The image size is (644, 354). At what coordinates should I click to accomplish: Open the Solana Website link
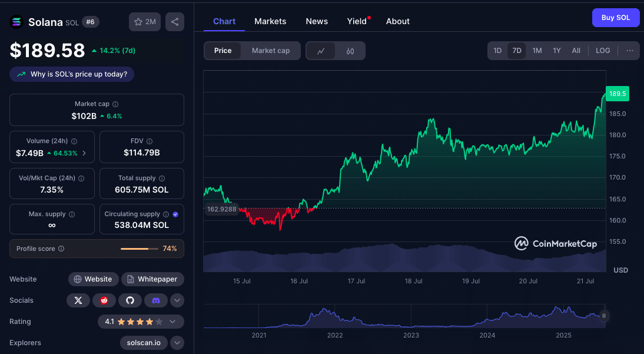pyautogui.click(x=93, y=279)
